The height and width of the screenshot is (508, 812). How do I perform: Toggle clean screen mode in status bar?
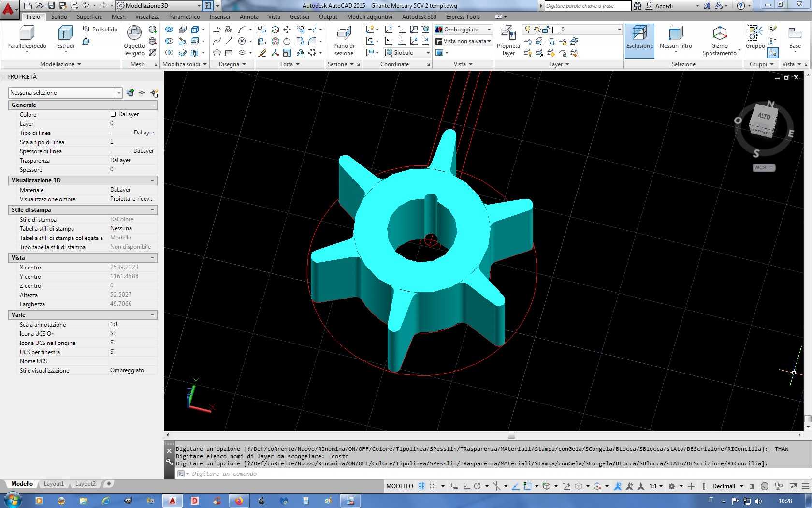[x=793, y=486]
